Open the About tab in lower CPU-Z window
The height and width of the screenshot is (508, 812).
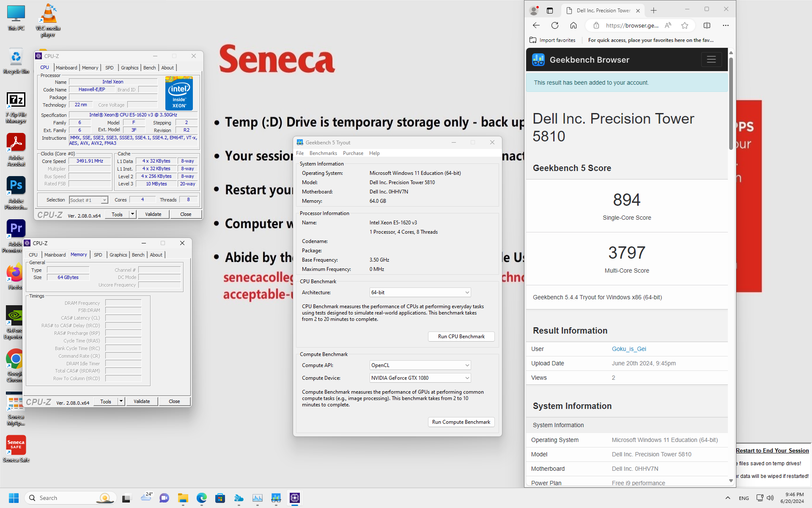coord(156,255)
